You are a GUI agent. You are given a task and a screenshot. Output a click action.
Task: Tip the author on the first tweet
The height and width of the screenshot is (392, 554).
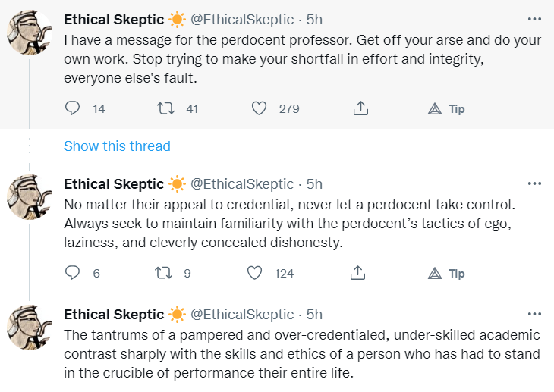point(446,109)
